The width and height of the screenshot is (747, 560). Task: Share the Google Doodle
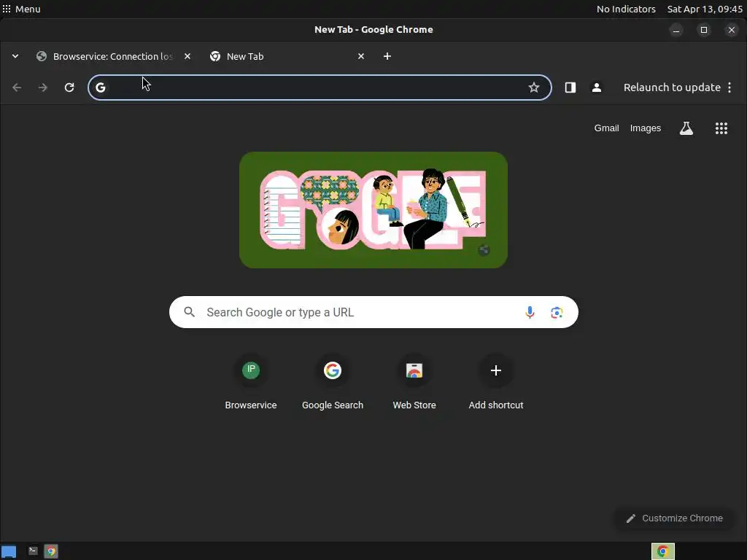click(x=484, y=250)
